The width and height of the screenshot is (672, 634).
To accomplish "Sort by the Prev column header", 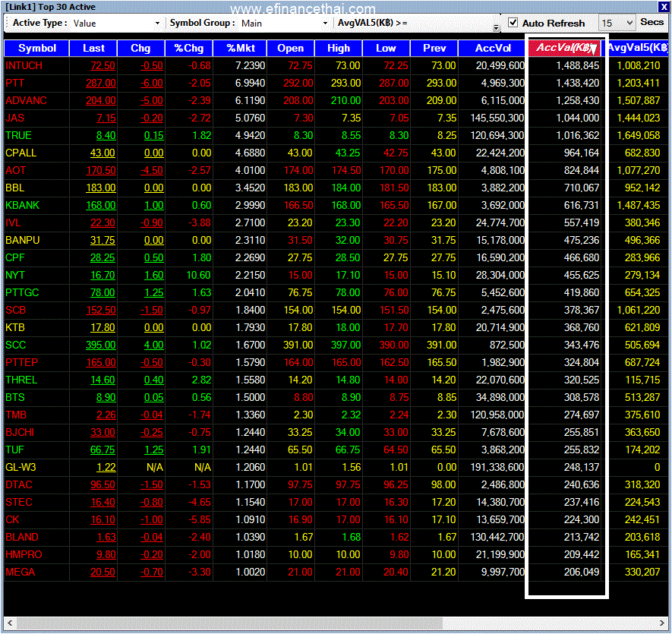I will click(x=434, y=48).
